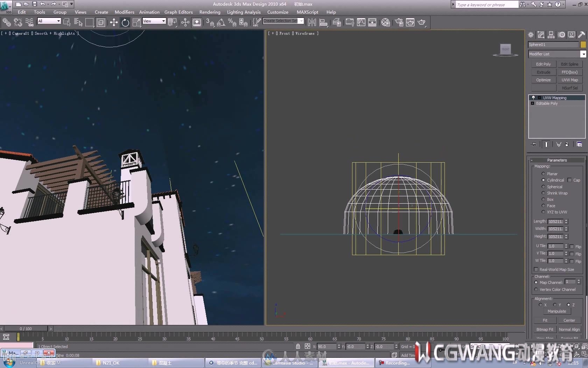Screen dimensions: 588x368
Task: Toggle Select and Manipulate tool
Action: (x=185, y=22)
